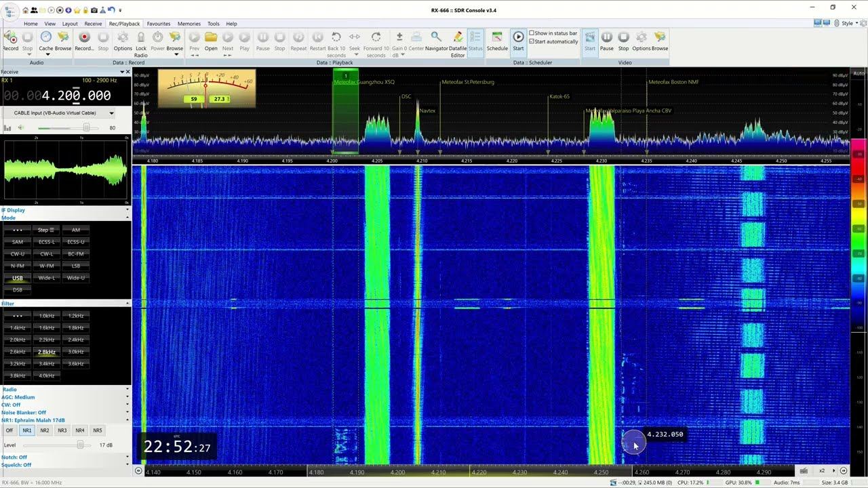Screen dimensions: 868x488
Task: Open the Memories ribbon tab
Action: pyautogui.click(x=189, y=24)
